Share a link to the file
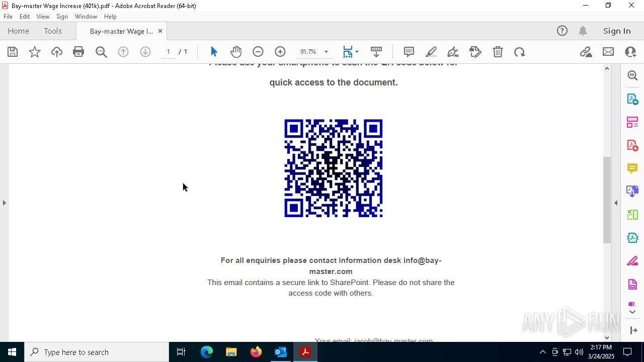The image size is (644, 362). (586, 52)
